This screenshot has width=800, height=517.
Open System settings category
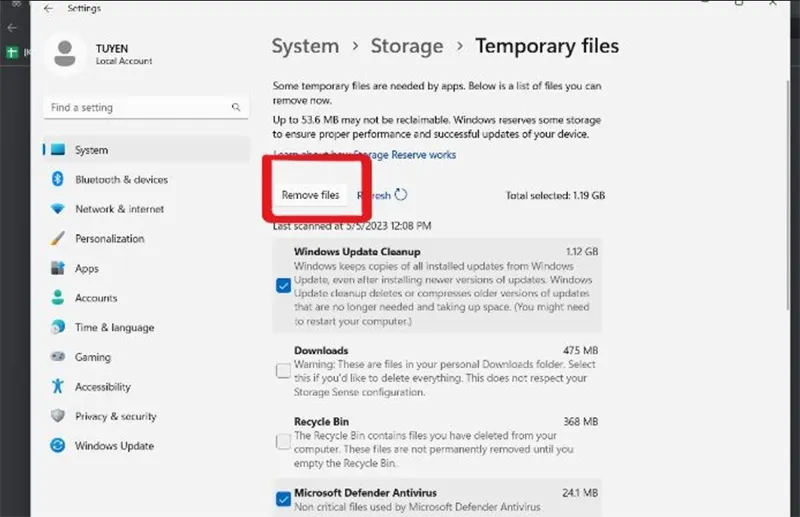pyautogui.click(x=146, y=150)
